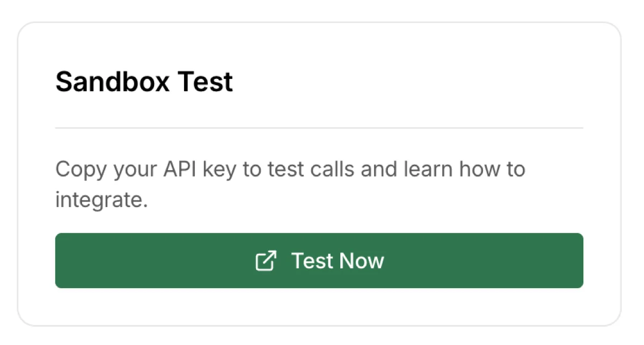Select the Sandbox Test card title

[144, 82]
